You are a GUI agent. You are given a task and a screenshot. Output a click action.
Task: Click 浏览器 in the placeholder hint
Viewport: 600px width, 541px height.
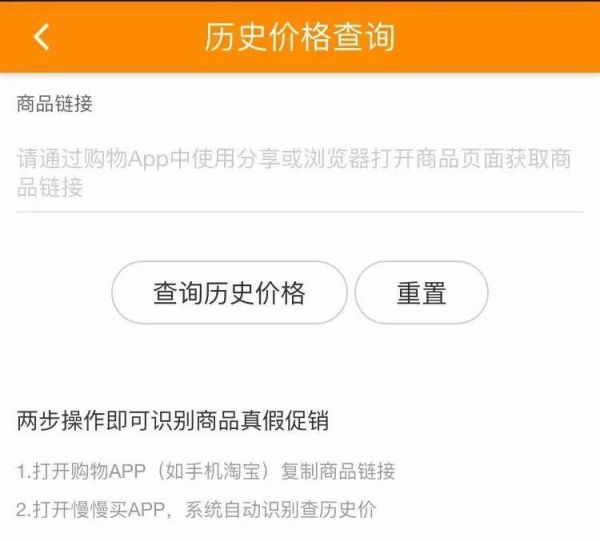337,159
